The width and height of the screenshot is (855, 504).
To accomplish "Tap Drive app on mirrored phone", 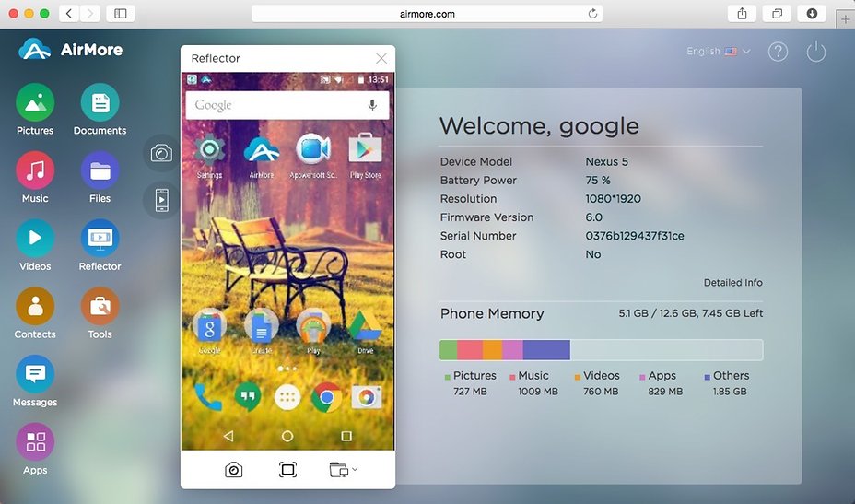I will [366, 332].
